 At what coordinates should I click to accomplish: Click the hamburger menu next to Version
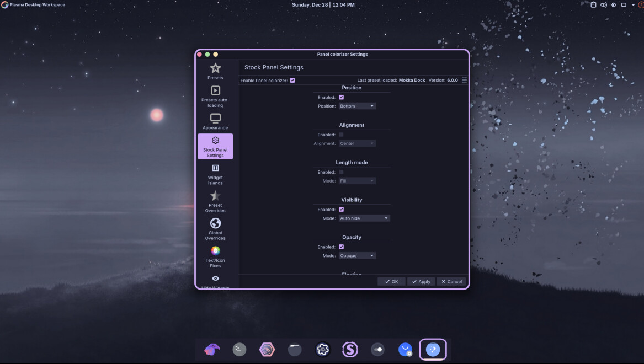click(464, 80)
